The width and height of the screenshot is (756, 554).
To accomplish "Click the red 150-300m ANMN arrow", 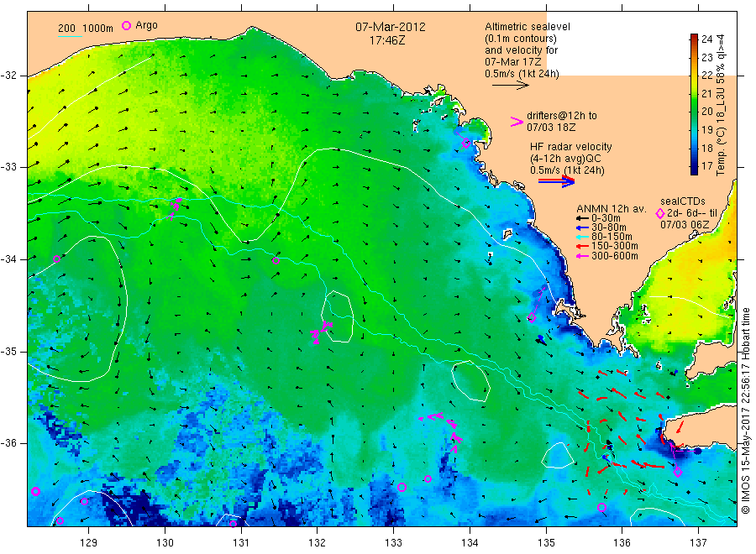I will click(x=582, y=246).
